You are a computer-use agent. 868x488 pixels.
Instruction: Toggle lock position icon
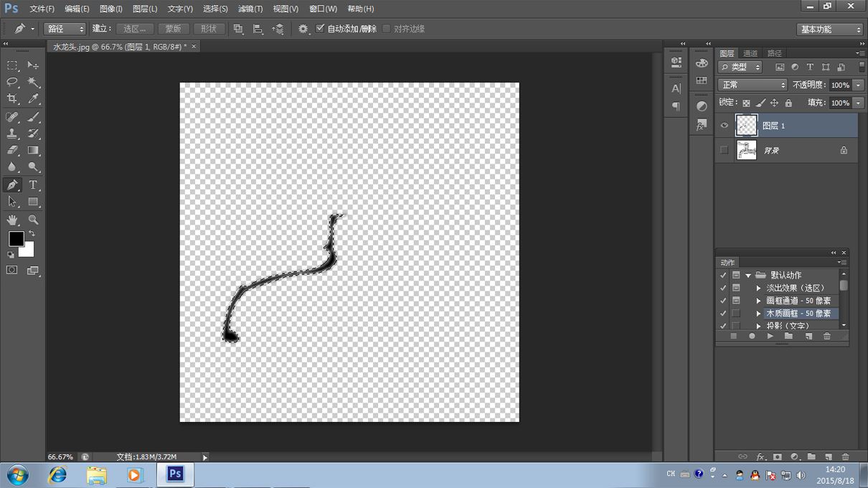pyautogui.click(x=775, y=103)
